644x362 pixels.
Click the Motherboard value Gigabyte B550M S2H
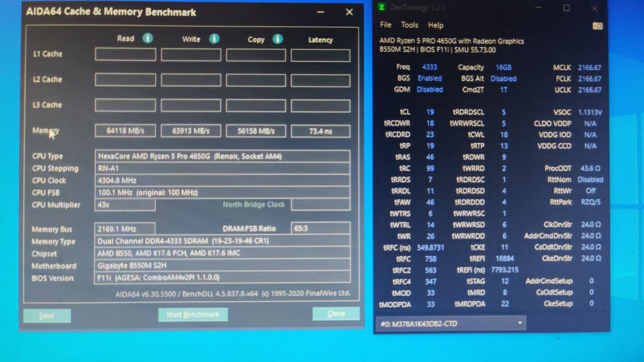[x=222, y=265]
